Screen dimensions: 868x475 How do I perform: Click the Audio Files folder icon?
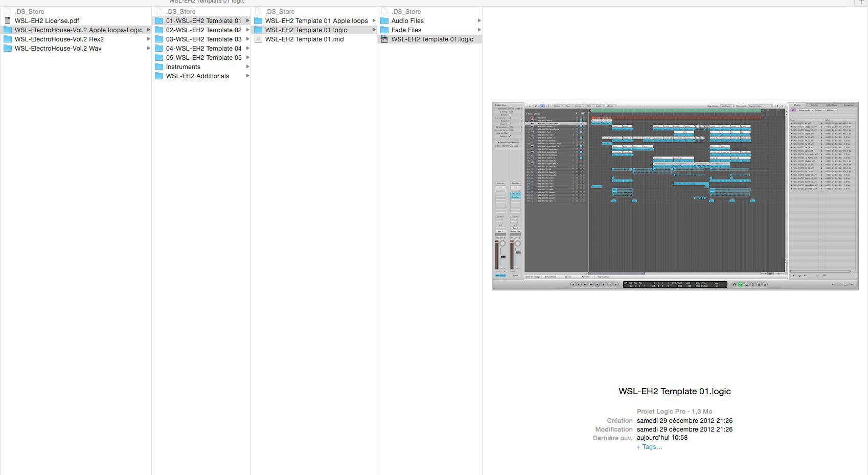(384, 21)
